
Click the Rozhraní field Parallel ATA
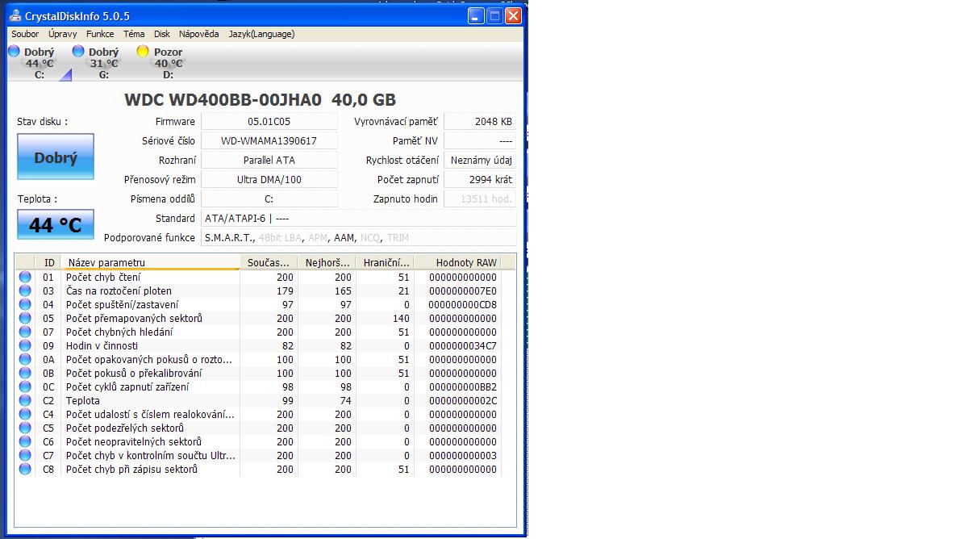tap(269, 161)
